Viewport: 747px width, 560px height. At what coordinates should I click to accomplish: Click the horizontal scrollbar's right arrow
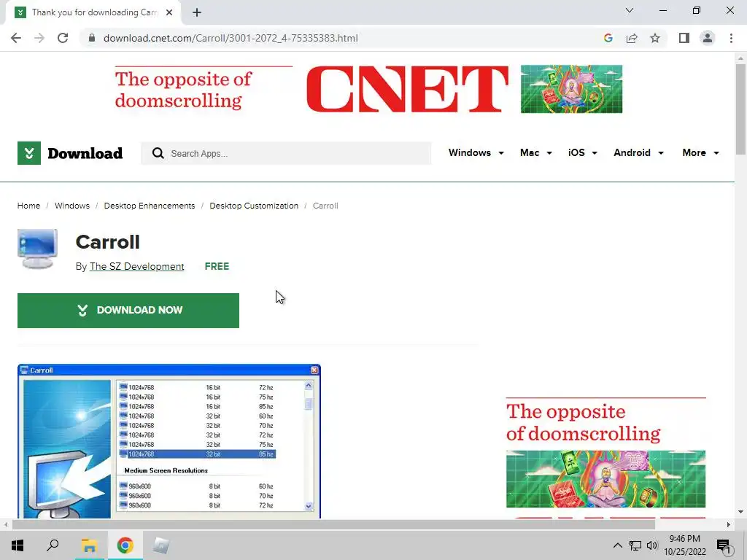tap(729, 525)
